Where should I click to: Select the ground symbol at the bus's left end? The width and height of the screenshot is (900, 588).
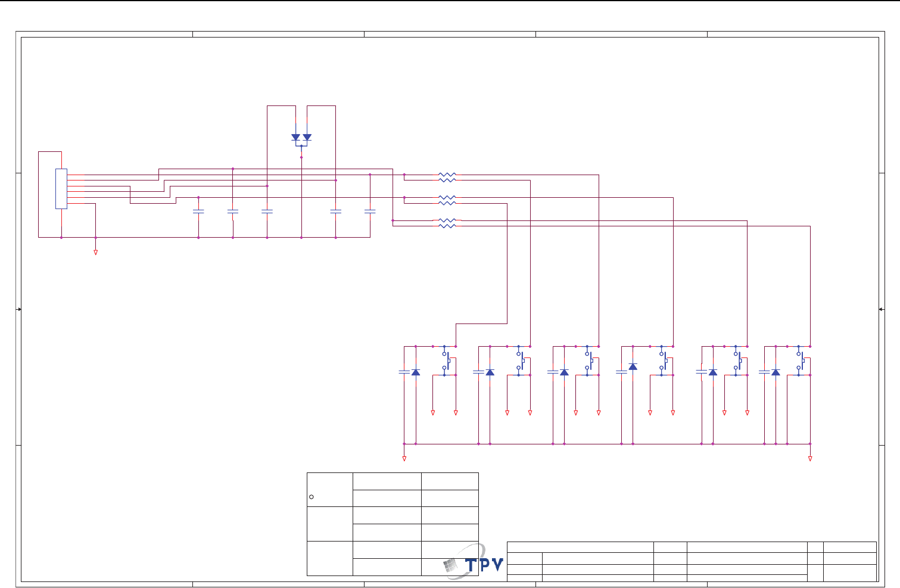click(x=404, y=459)
